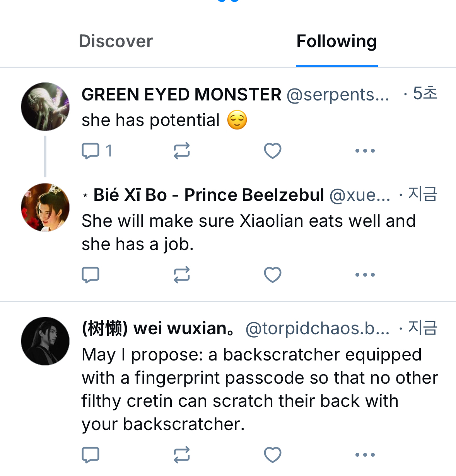Repost the "she has potential" post

tap(181, 151)
